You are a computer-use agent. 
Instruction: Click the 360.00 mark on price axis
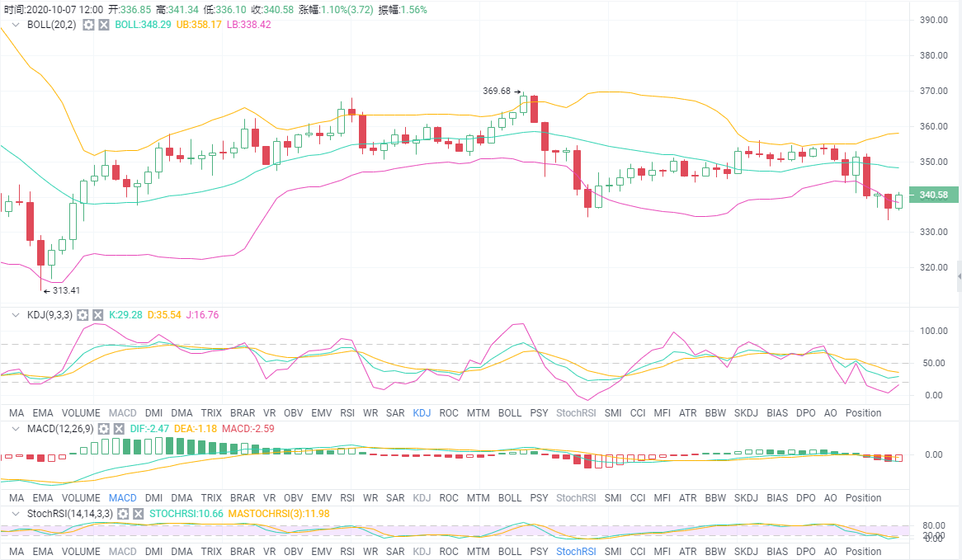(x=933, y=127)
